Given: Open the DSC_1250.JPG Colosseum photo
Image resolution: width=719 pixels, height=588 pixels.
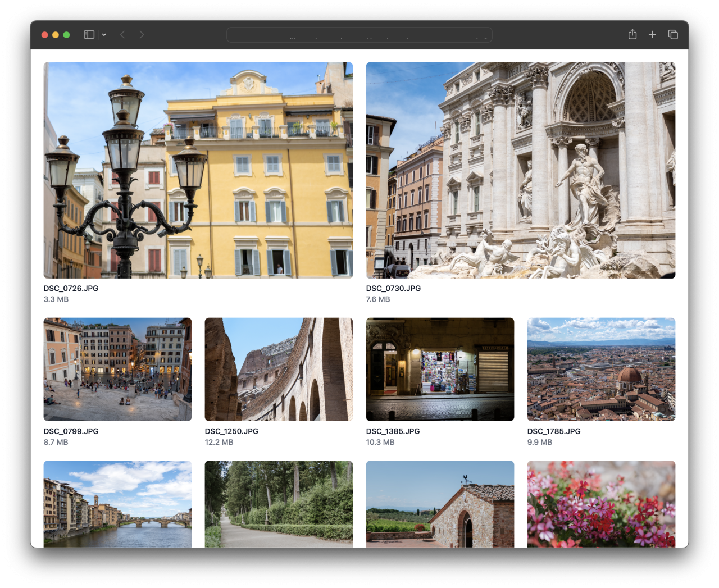Looking at the screenshot, I should (279, 370).
